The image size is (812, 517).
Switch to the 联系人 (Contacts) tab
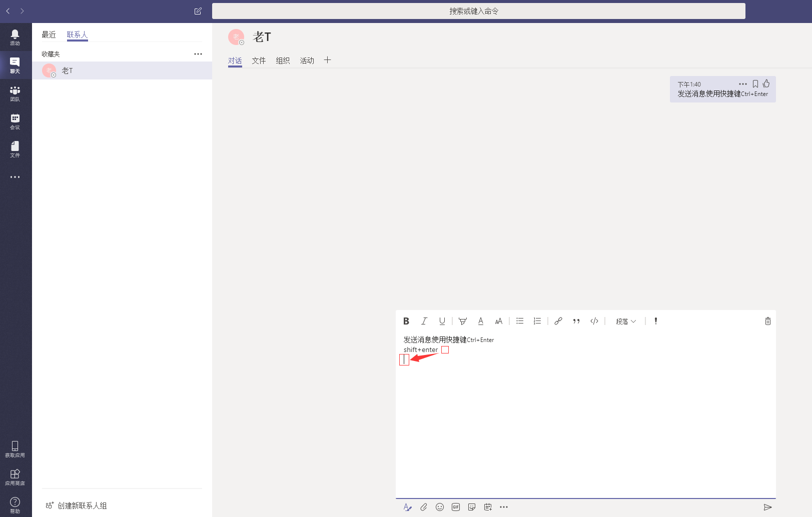point(77,34)
